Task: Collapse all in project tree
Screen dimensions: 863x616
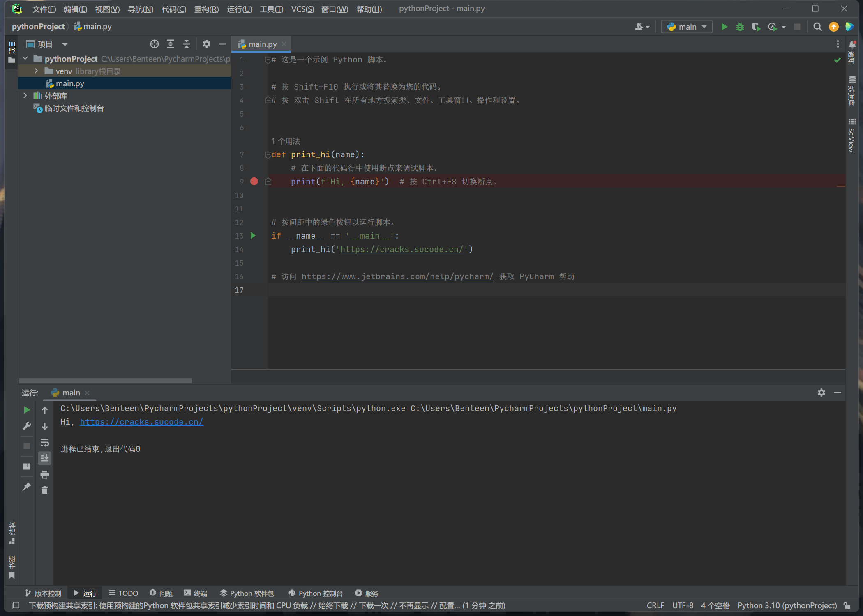Action: tap(187, 44)
